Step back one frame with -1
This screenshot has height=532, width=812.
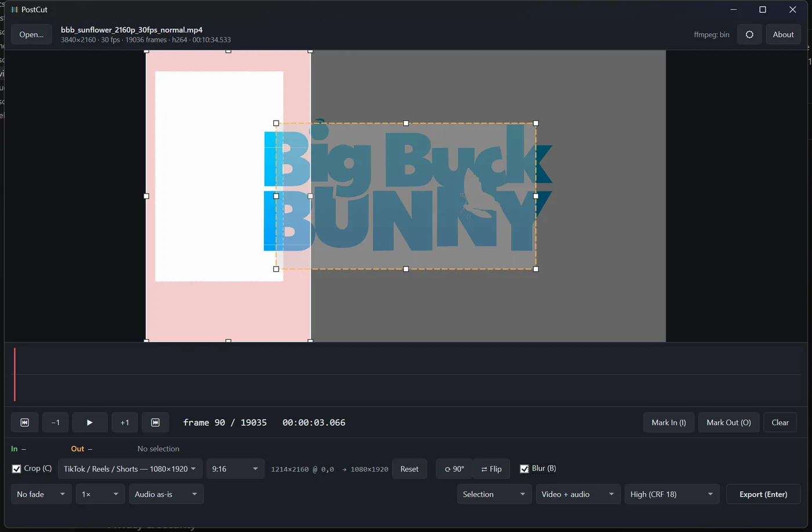click(55, 422)
